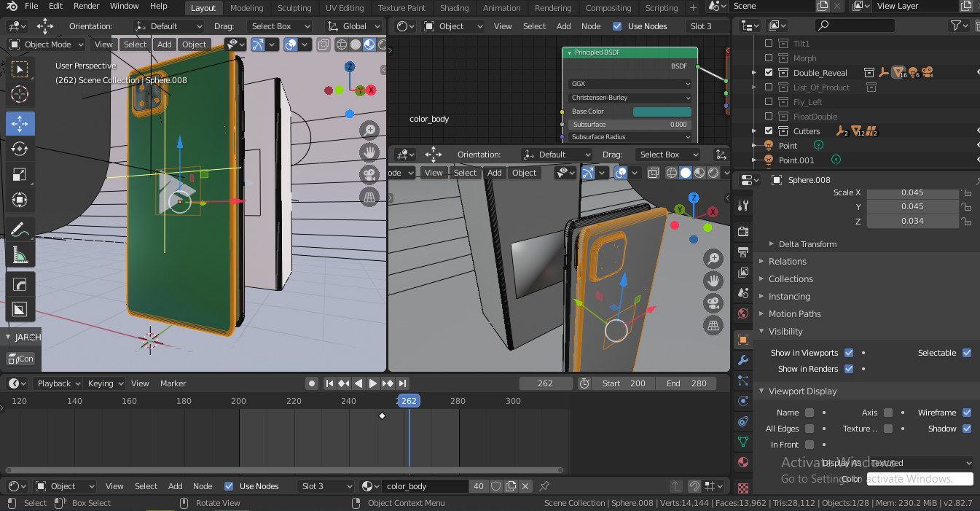
Task: Select the Annotate tool
Action: point(20,230)
